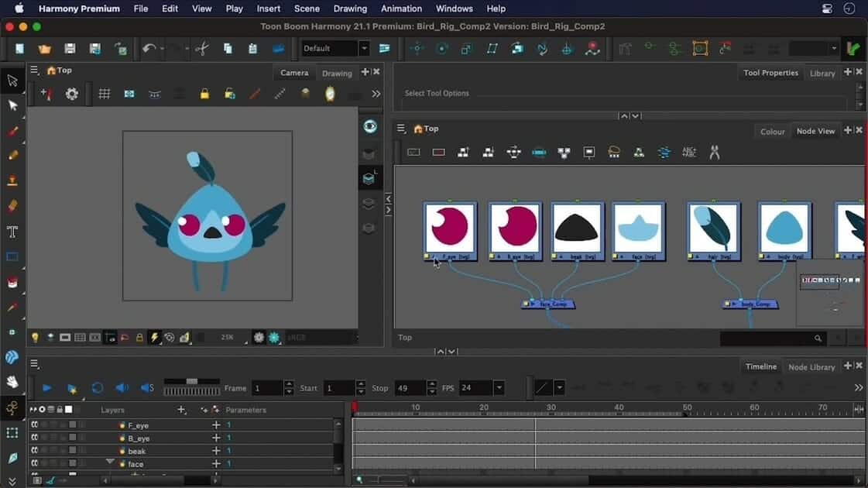Toggle the grid icon in Camera view
Image resolution: width=868 pixels, height=488 pixels.
[105, 94]
